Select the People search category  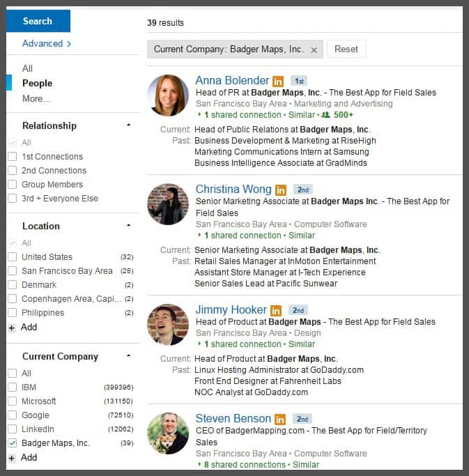(x=37, y=83)
